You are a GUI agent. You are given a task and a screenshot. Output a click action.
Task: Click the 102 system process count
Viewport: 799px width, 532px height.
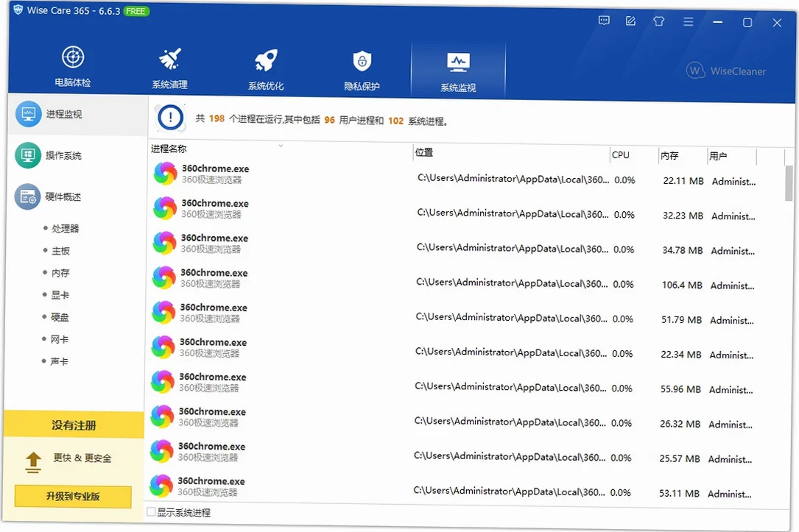pos(395,121)
